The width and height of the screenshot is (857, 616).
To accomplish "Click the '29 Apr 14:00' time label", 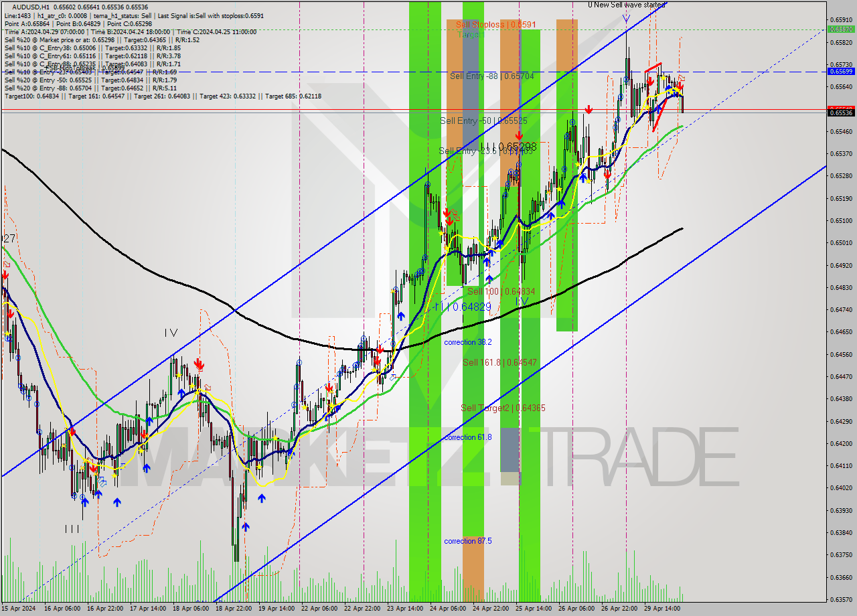I will [x=663, y=609].
